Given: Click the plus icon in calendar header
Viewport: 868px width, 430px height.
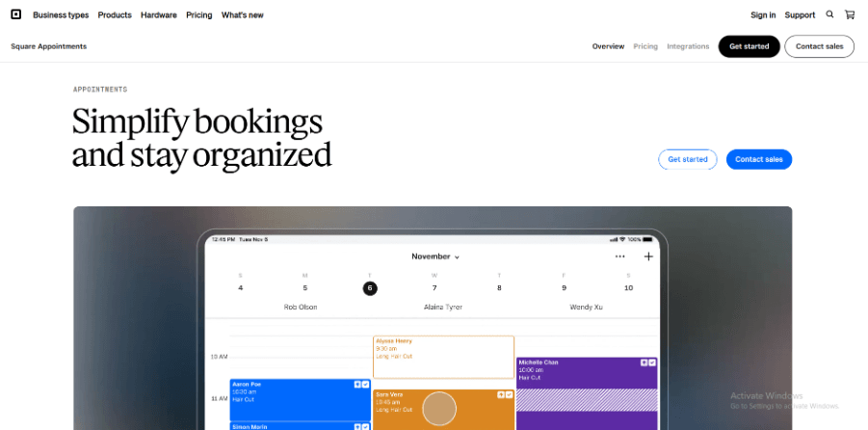Looking at the screenshot, I should click(648, 256).
